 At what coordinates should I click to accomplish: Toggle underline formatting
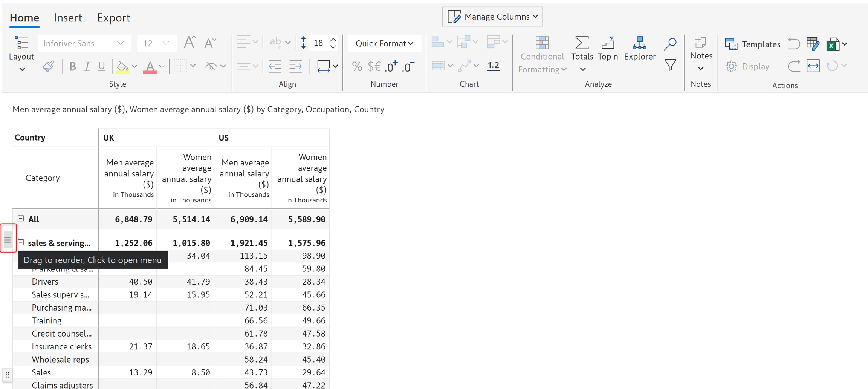[101, 67]
